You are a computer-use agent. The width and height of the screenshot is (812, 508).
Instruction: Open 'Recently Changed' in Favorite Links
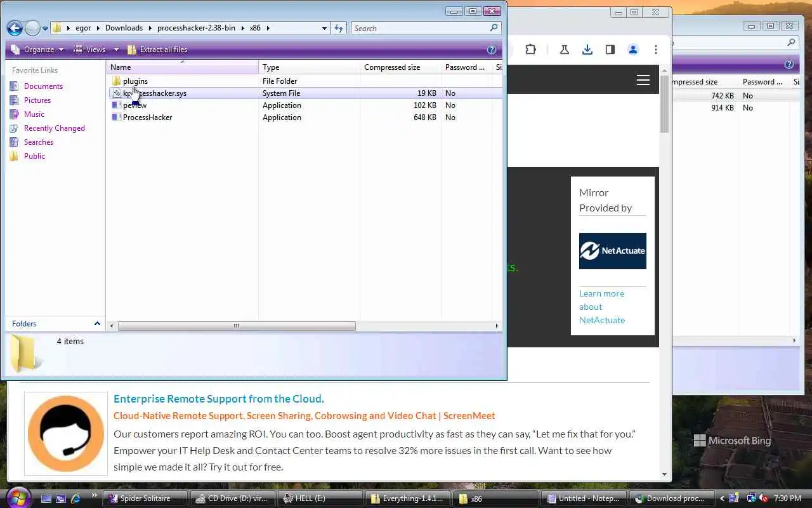[54, 128]
